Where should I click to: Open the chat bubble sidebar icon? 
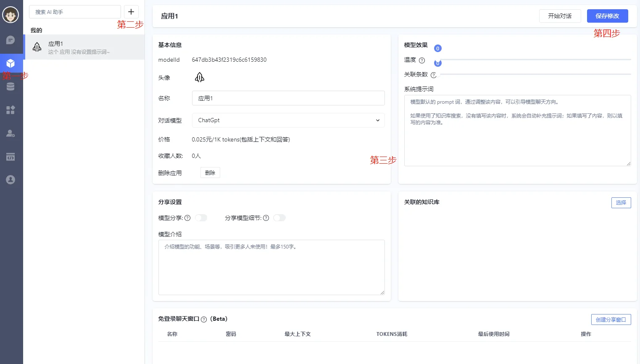point(11,40)
